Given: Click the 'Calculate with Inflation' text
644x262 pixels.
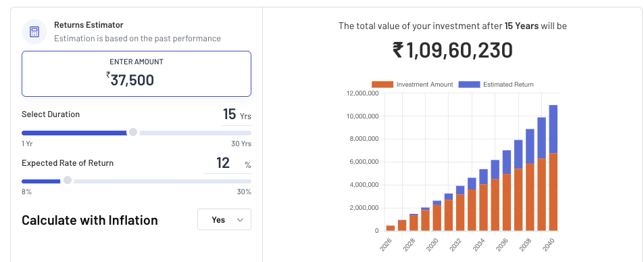Looking at the screenshot, I should pyautogui.click(x=89, y=220).
